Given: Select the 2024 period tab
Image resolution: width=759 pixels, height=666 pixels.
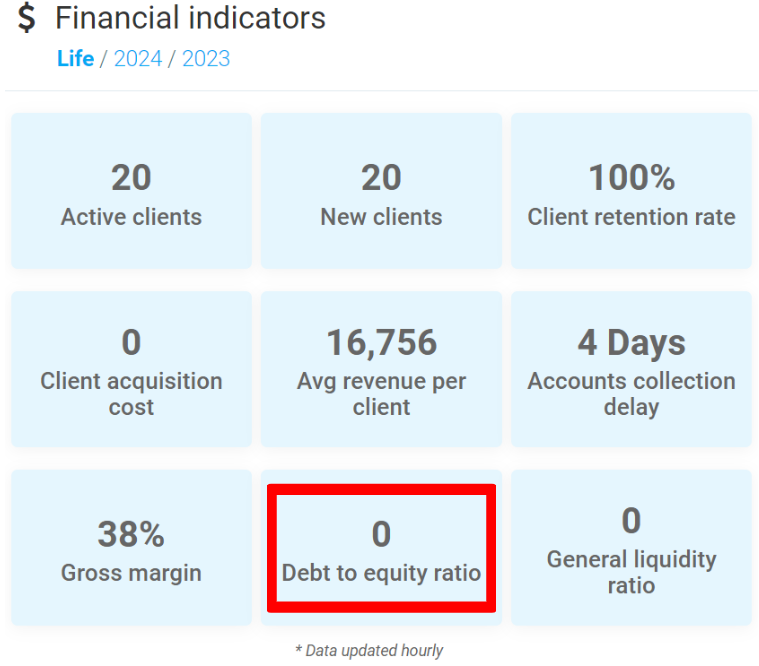Looking at the screenshot, I should click(x=138, y=58).
